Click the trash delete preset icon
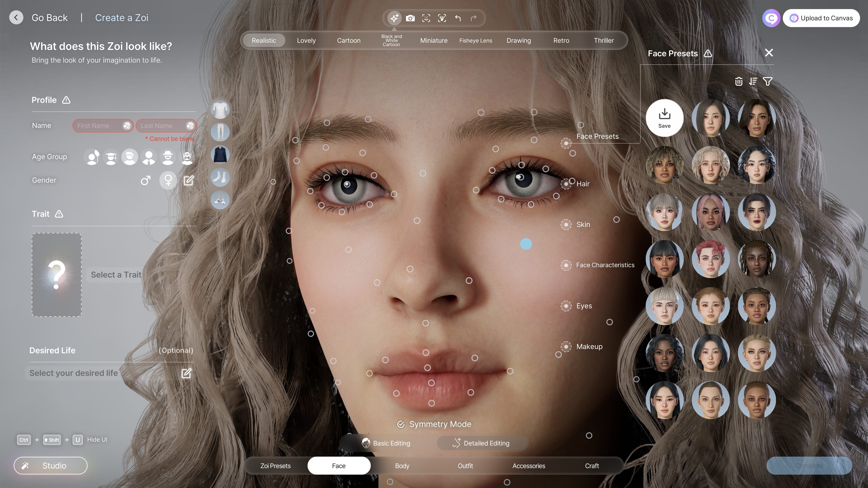The image size is (868, 488). click(x=739, y=82)
